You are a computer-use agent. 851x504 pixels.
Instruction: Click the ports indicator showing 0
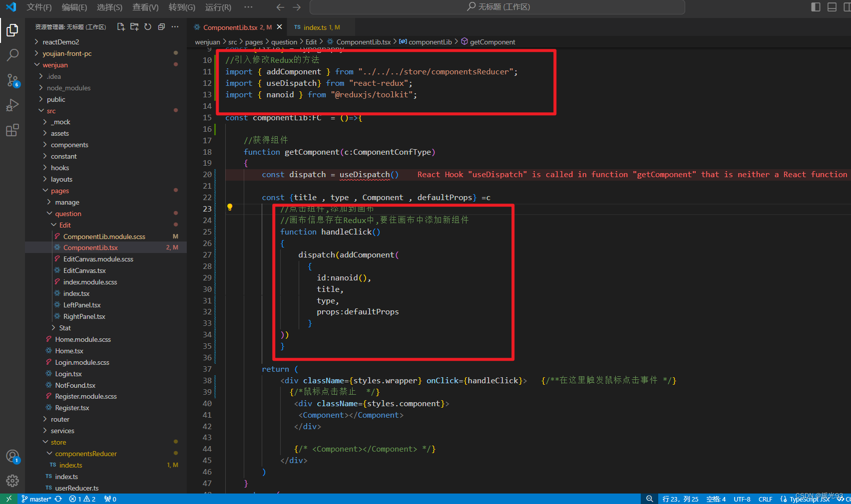tap(110, 499)
